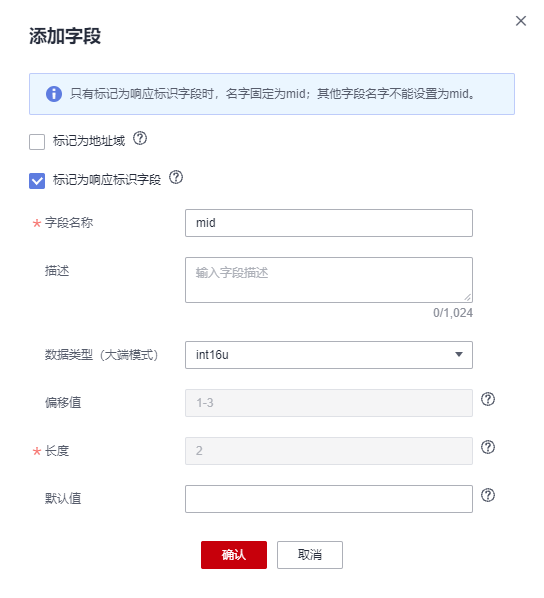Expand the 数据类型 dropdown arrow

coord(459,355)
